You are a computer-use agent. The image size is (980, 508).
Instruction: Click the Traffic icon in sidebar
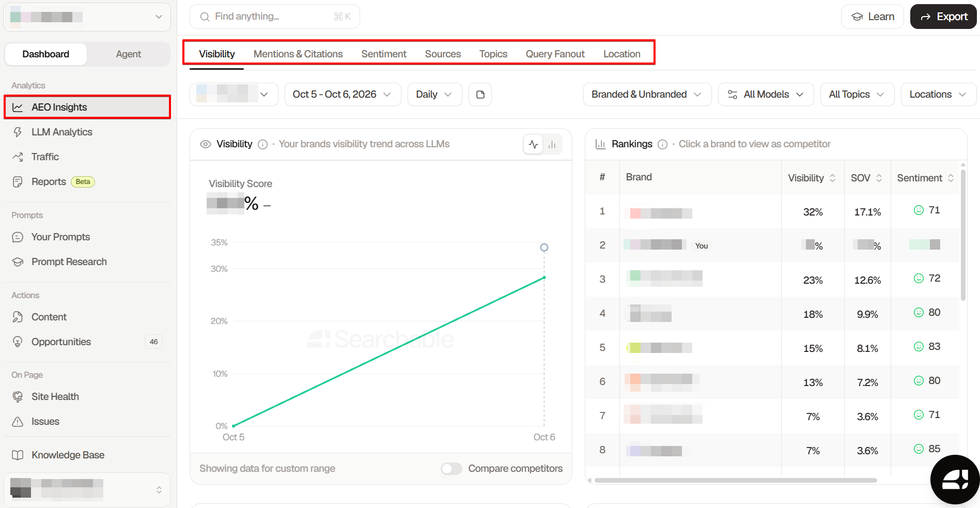(x=18, y=157)
